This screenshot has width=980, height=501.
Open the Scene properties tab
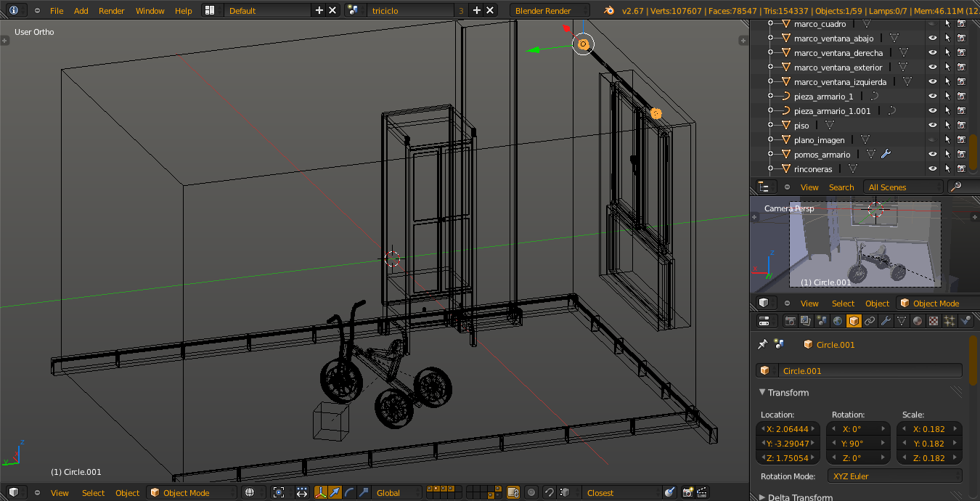822,321
